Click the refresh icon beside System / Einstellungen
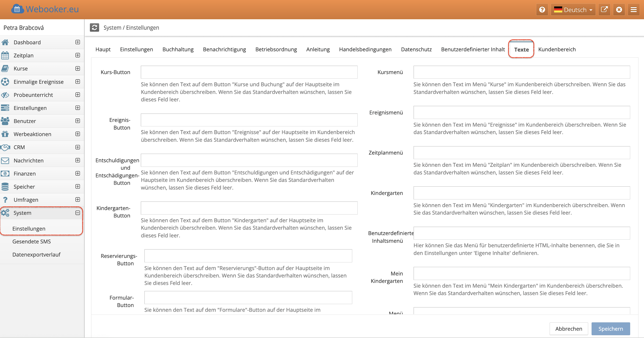Screen dimensions: 644x338 coord(95,28)
